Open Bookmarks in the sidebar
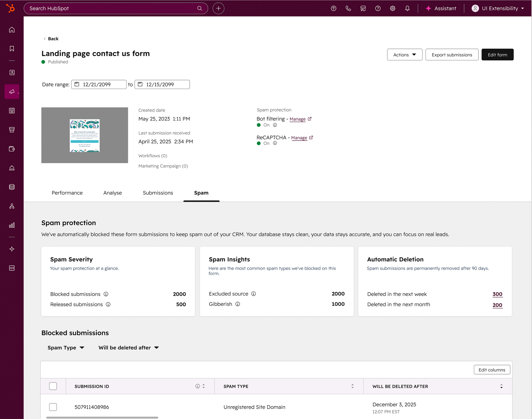Screen dimensions: 532x419 point(12,49)
